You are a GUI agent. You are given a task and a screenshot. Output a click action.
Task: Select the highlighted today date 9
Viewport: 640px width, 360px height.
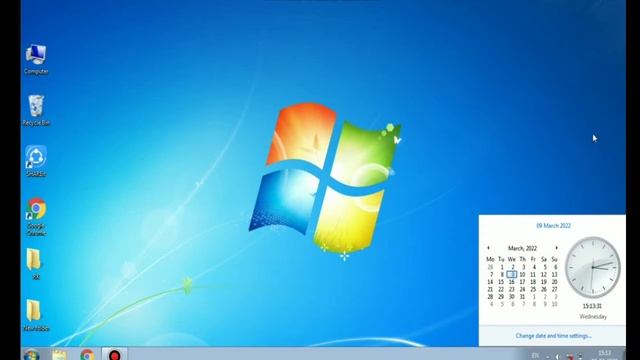coord(512,275)
